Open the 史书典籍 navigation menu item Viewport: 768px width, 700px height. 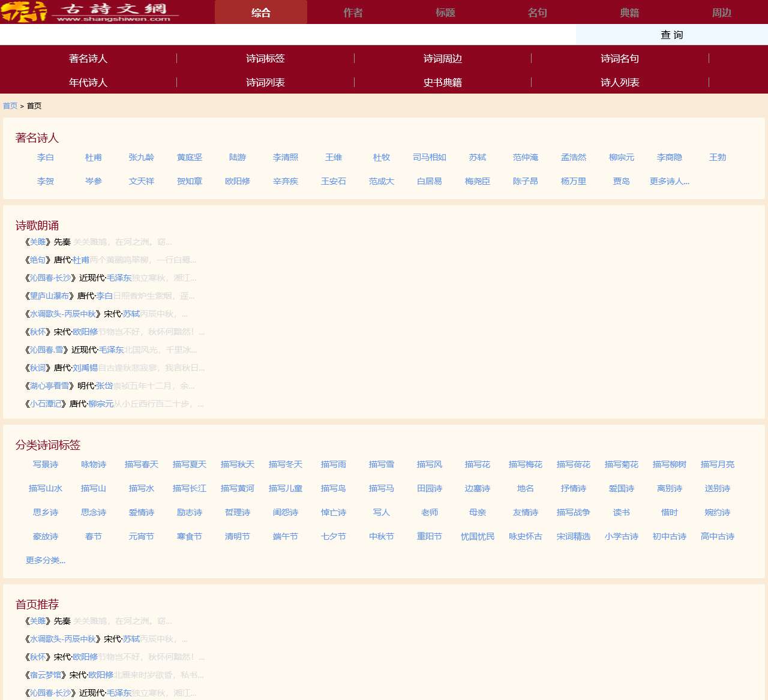(442, 82)
